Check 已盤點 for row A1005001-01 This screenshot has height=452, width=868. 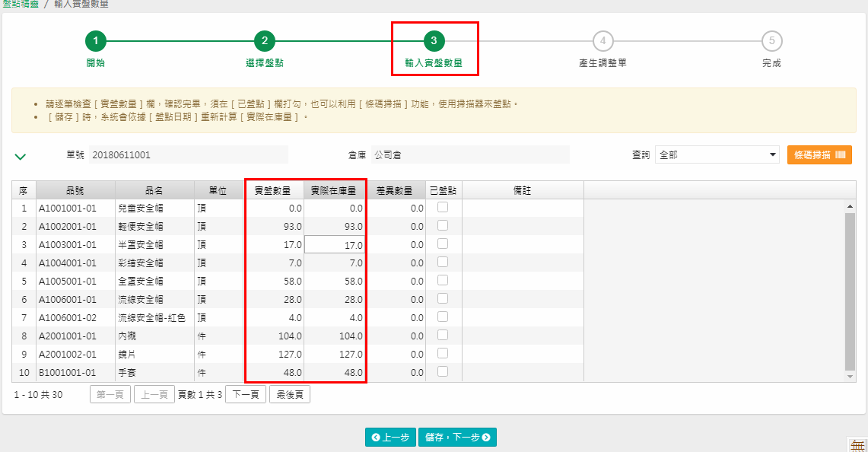tap(443, 280)
